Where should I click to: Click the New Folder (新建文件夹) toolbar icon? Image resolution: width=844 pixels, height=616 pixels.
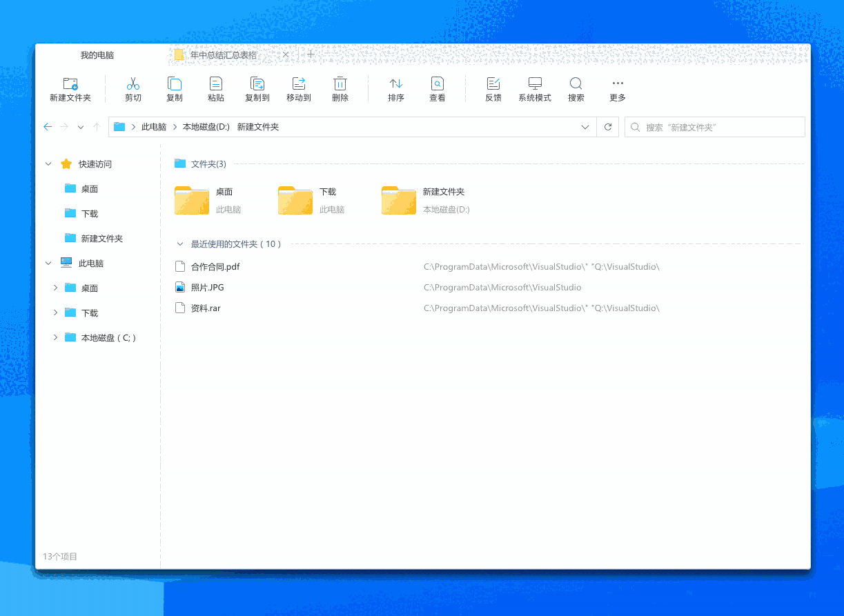pyautogui.click(x=70, y=84)
